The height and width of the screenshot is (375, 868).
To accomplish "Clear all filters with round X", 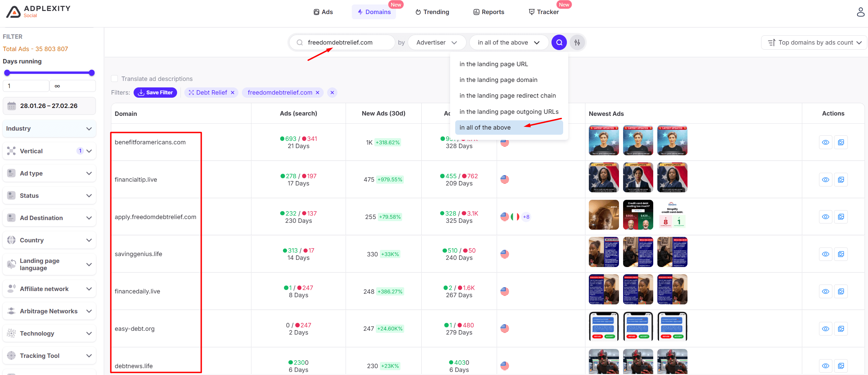I will click(332, 93).
